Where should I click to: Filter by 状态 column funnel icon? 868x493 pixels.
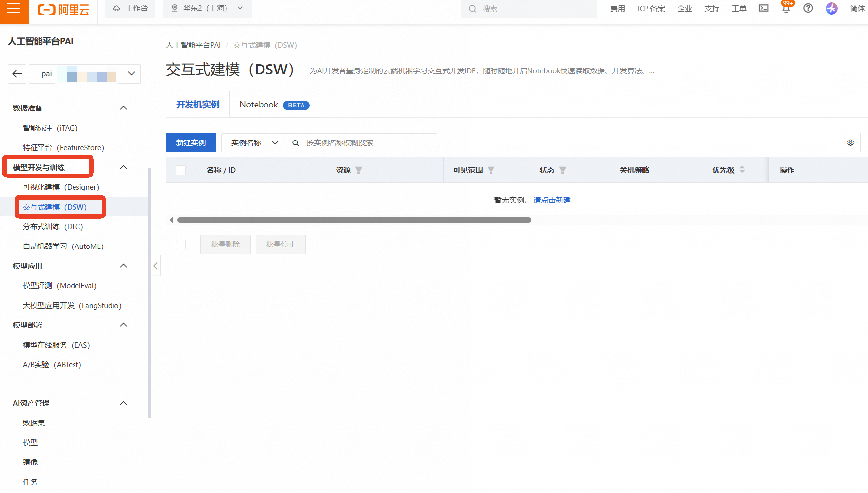pos(563,170)
